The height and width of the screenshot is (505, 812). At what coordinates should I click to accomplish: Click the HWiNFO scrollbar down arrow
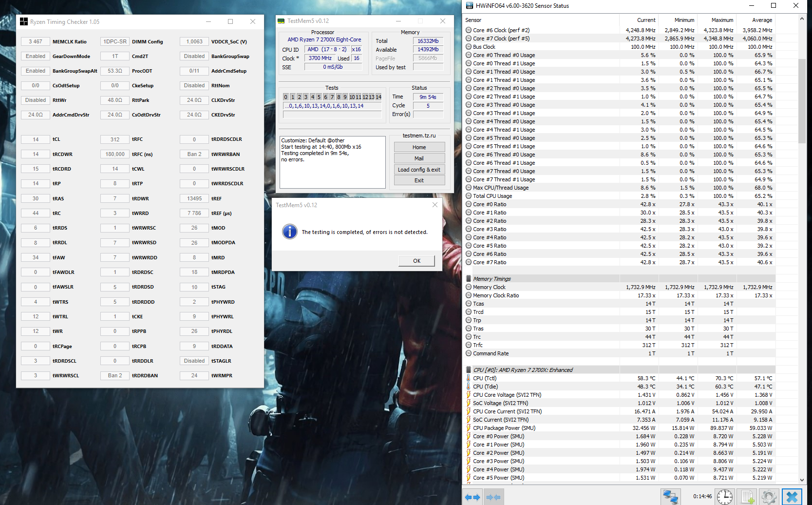802,480
